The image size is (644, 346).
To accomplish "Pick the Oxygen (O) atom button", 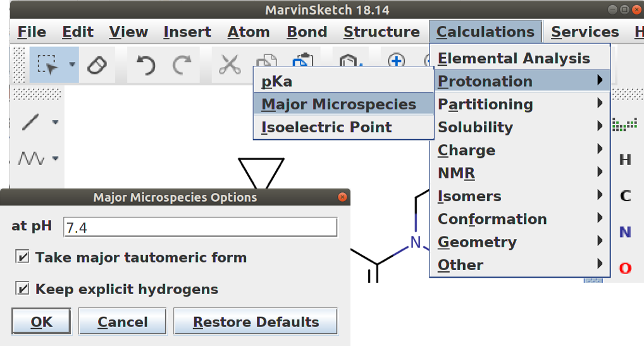I will tap(625, 268).
